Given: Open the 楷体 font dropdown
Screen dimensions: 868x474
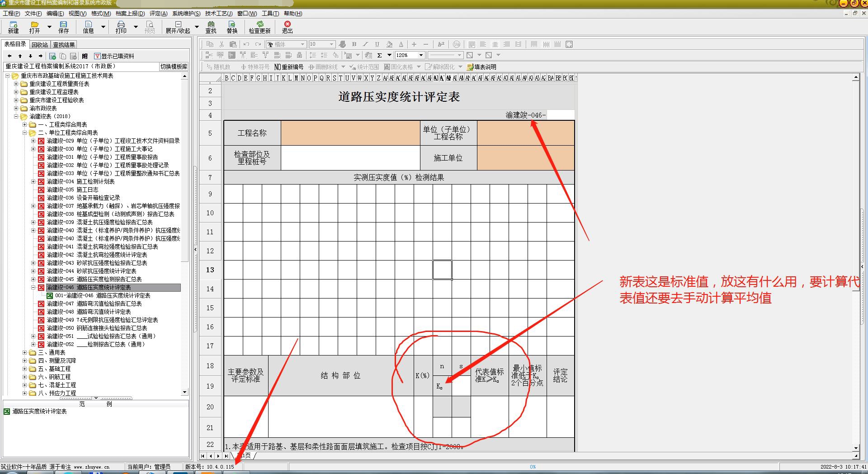Looking at the screenshot, I should point(302,44).
